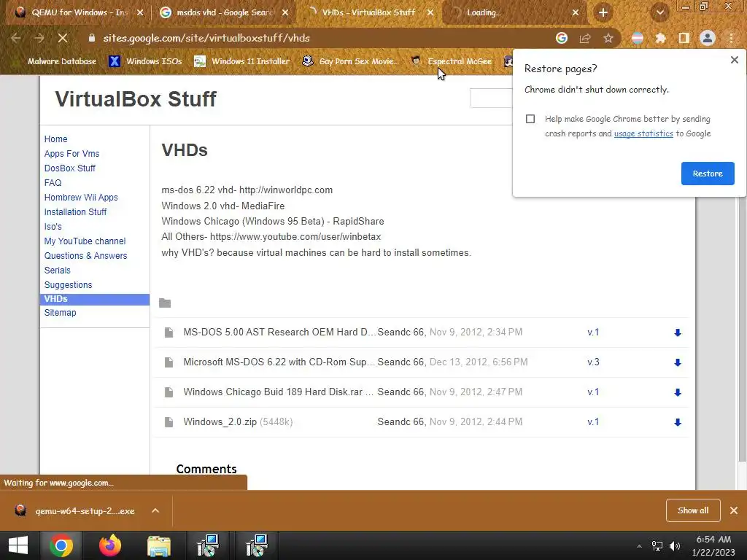Open DosBox Stuff page
The height and width of the screenshot is (560, 747).
click(x=69, y=168)
